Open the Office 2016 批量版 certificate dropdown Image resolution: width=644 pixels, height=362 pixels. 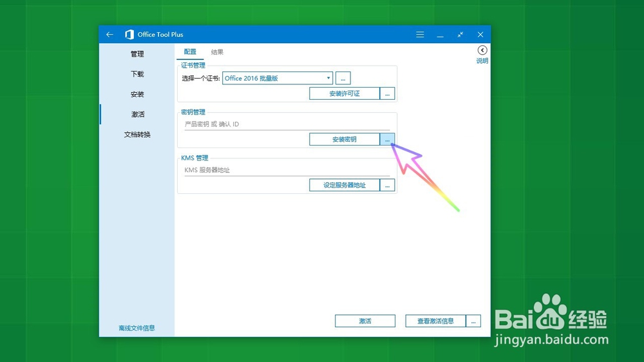(277, 78)
